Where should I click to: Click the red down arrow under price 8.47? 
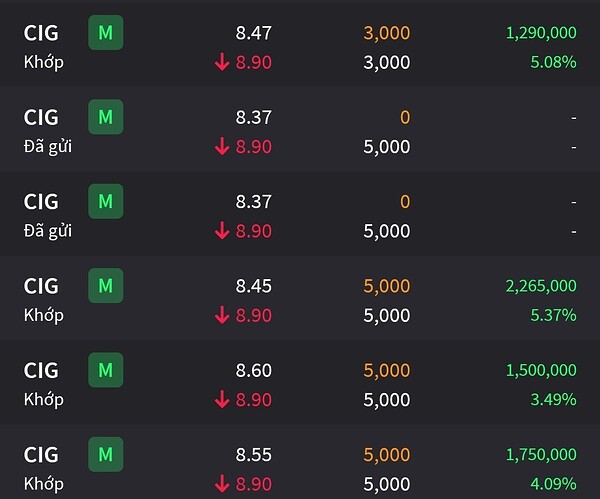click(222, 62)
